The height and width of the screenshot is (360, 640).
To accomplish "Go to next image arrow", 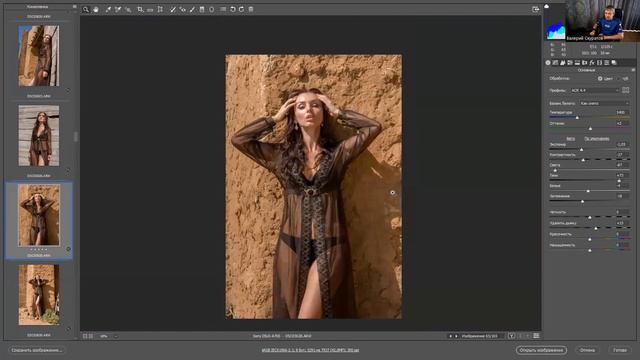I will click(456, 336).
